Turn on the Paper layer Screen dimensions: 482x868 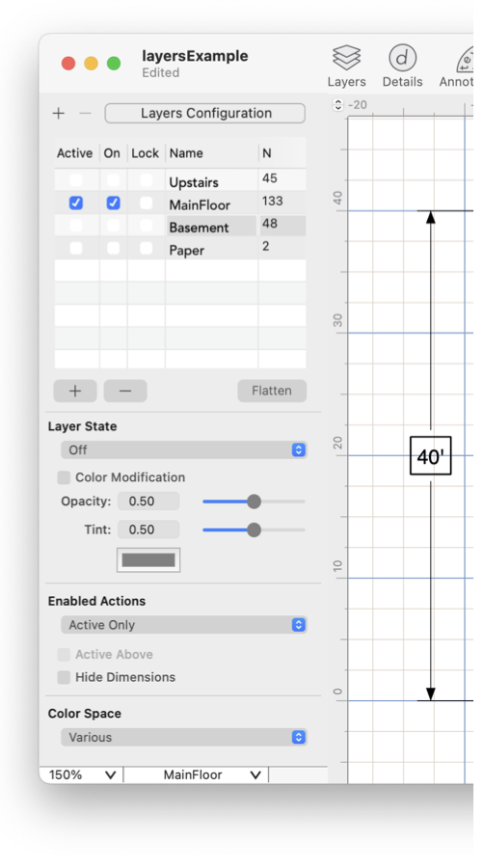pyautogui.click(x=113, y=248)
